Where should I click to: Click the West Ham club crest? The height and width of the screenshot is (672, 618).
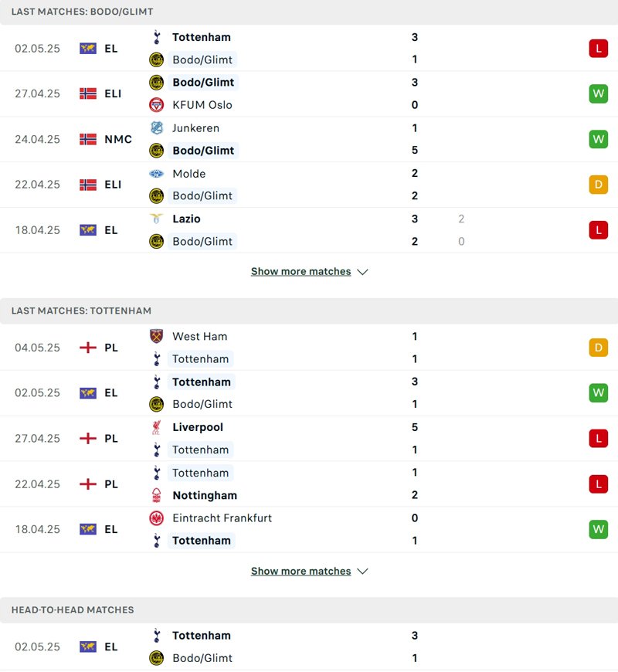click(154, 336)
